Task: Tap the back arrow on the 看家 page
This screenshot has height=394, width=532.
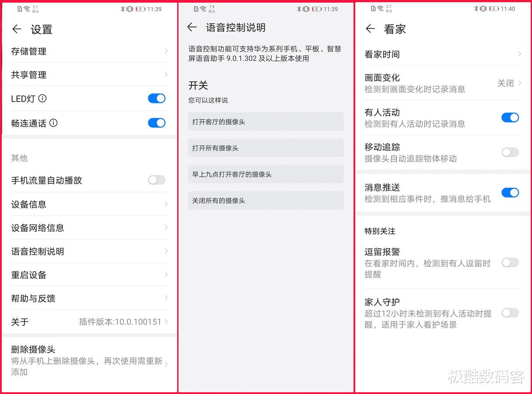Action: point(371,29)
